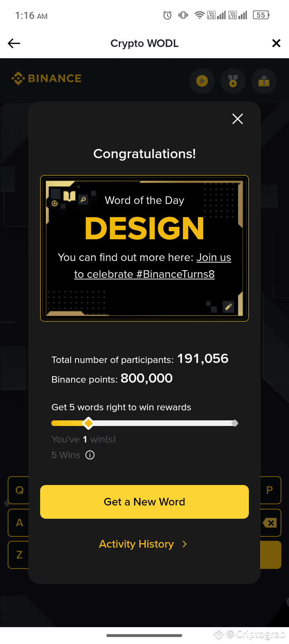Tap the Z keyboard key

pos(19,555)
